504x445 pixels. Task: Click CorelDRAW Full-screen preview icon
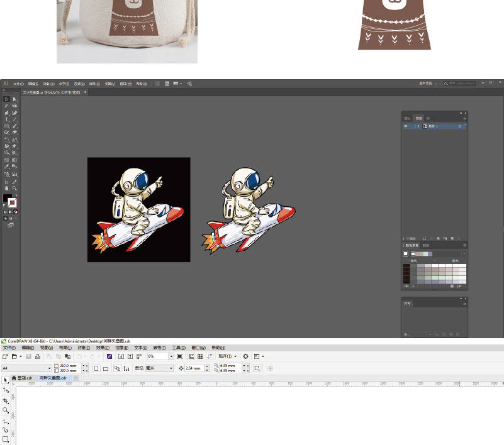click(180, 356)
